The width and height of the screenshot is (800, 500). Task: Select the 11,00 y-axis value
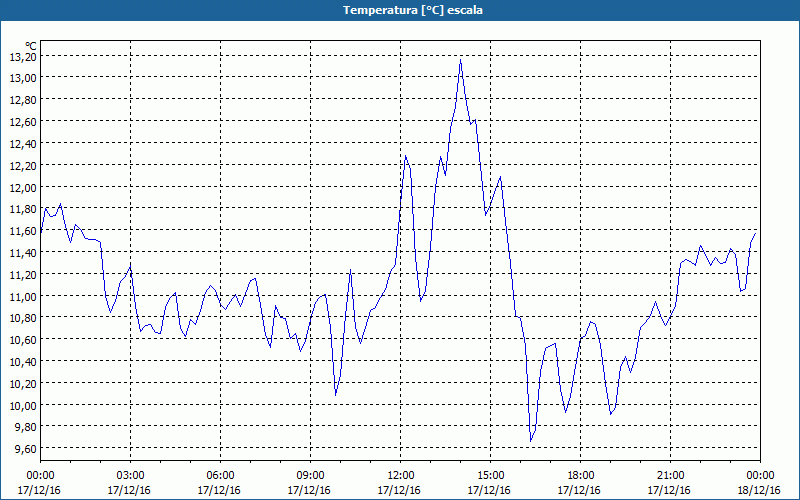click(x=23, y=297)
